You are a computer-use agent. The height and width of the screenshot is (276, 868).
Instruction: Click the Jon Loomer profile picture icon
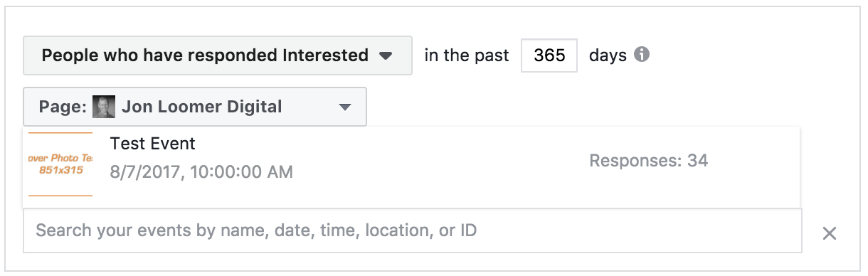[x=104, y=107]
